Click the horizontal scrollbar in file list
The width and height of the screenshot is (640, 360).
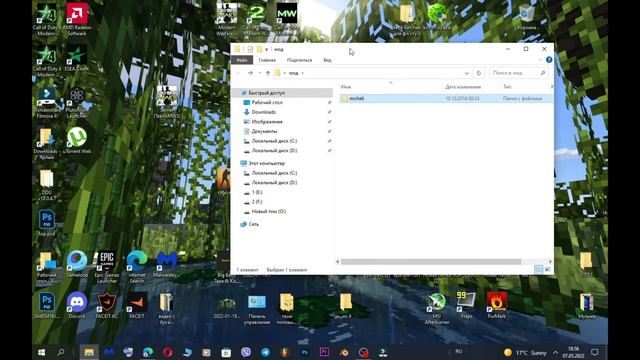click(431, 262)
